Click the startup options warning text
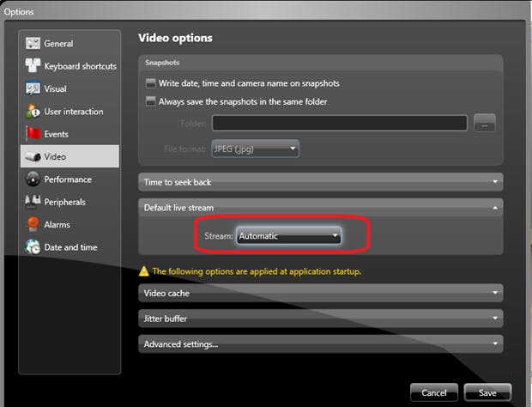The image size is (532, 407). 257,271
